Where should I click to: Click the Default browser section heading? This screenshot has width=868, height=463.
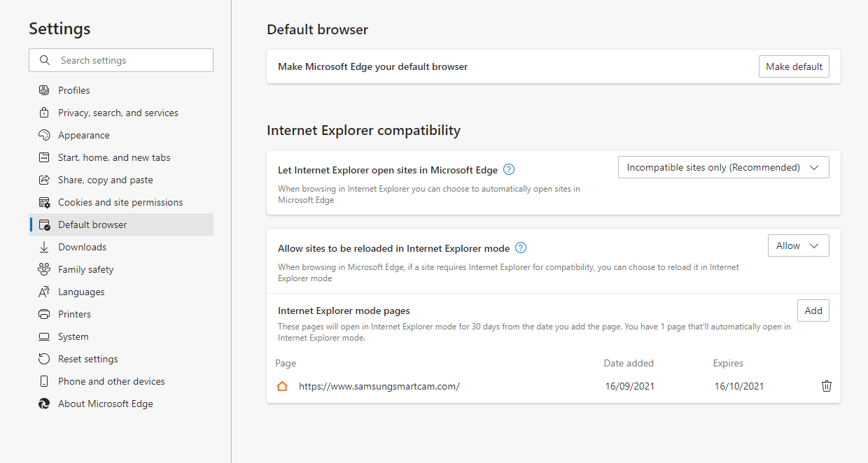point(318,29)
